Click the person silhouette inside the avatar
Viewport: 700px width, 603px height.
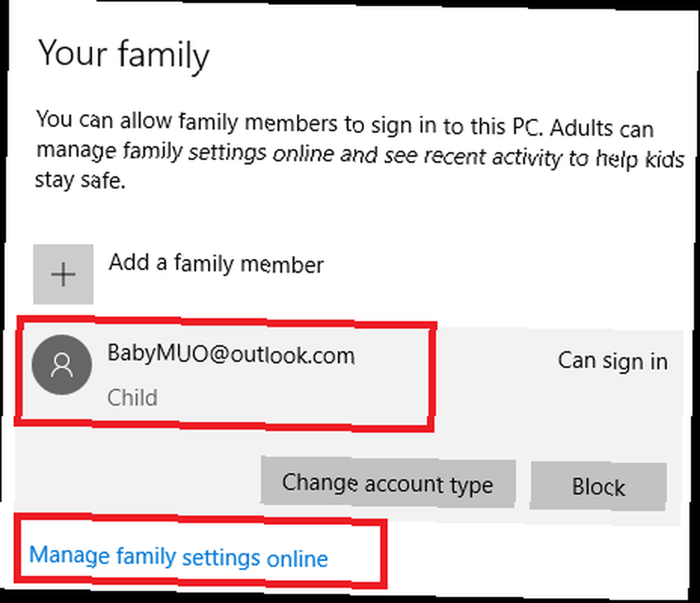point(62,365)
